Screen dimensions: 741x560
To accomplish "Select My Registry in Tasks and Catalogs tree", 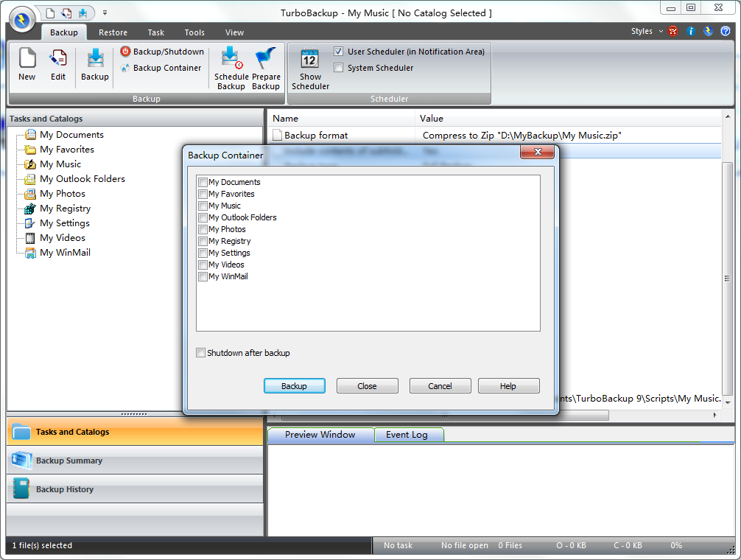I will pos(65,208).
